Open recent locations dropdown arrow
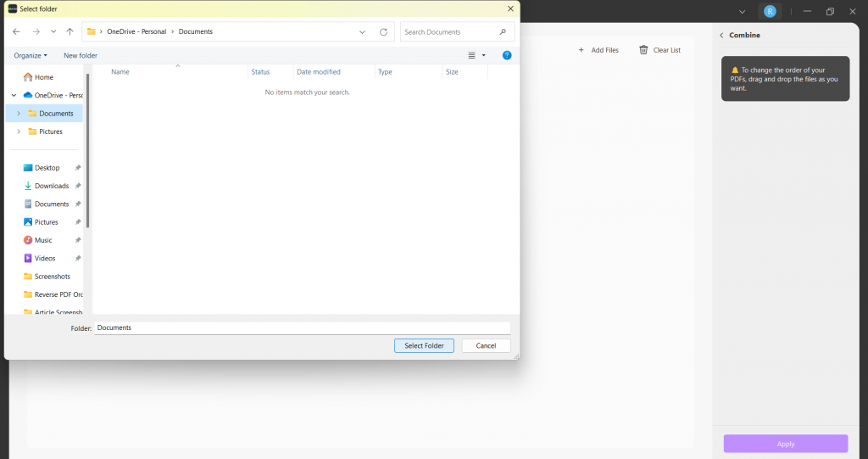This screenshot has height=459, width=868. pyautogui.click(x=53, y=31)
